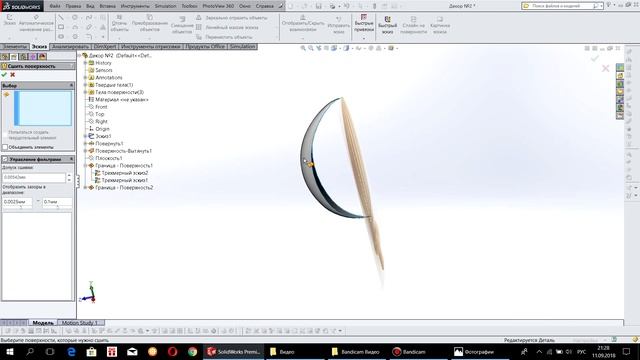The width and height of the screenshot is (640, 360).
Task: Select the Rectangle sketch tool
Action: [x=61, y=27]
